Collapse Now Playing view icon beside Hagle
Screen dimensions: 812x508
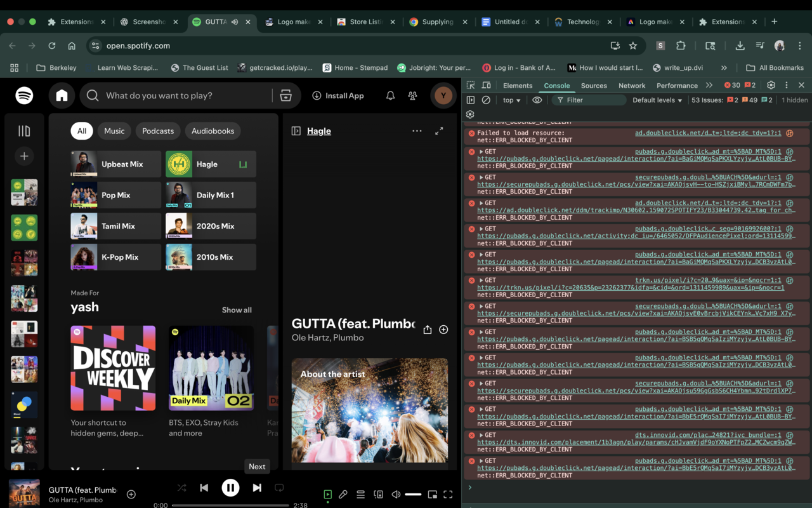click(296, 131)
